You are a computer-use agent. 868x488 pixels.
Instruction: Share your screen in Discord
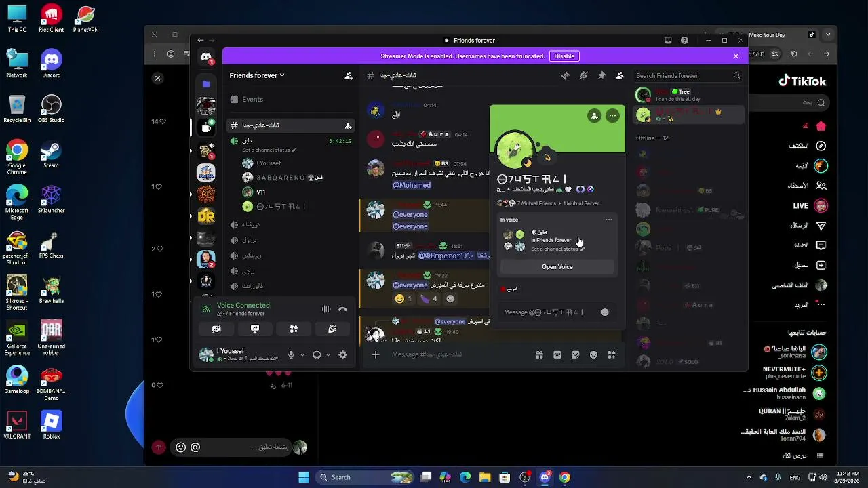pyautogui.click(x=255, y=329)
